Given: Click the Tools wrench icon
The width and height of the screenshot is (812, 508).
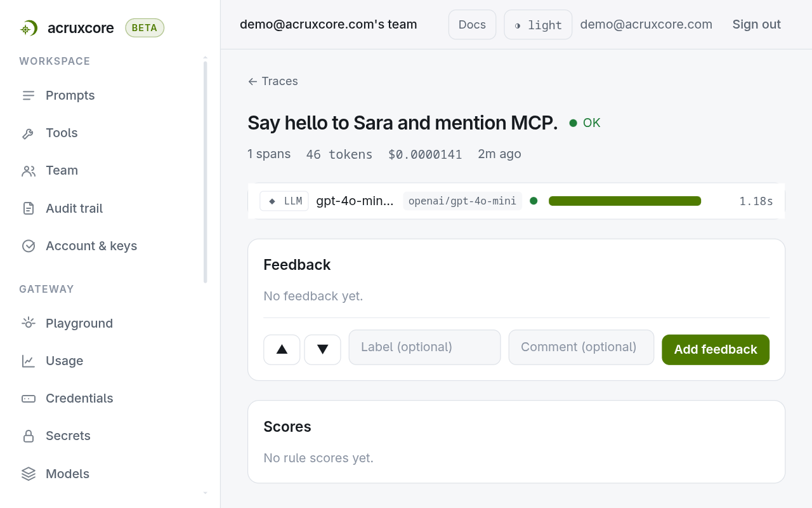Looking at the screenshot, I should tap(29, 133).
